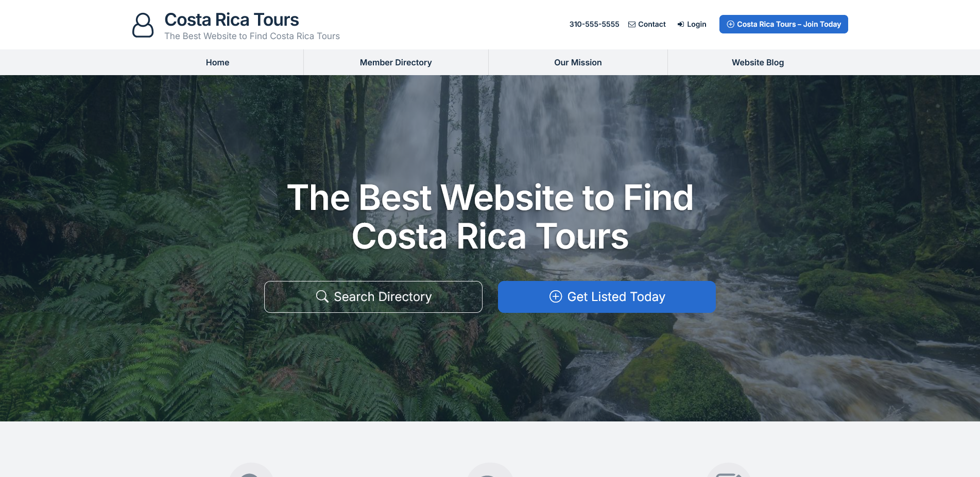Viewport: 980px width, 477px height.
Task: Click the phone number 310-555-5555
Action: [594, 24]
